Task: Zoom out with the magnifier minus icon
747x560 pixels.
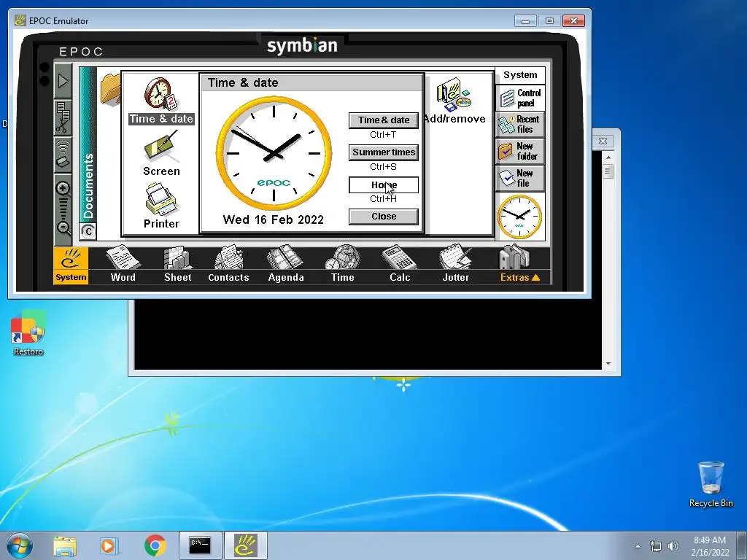Action: (x=63, y=228)
